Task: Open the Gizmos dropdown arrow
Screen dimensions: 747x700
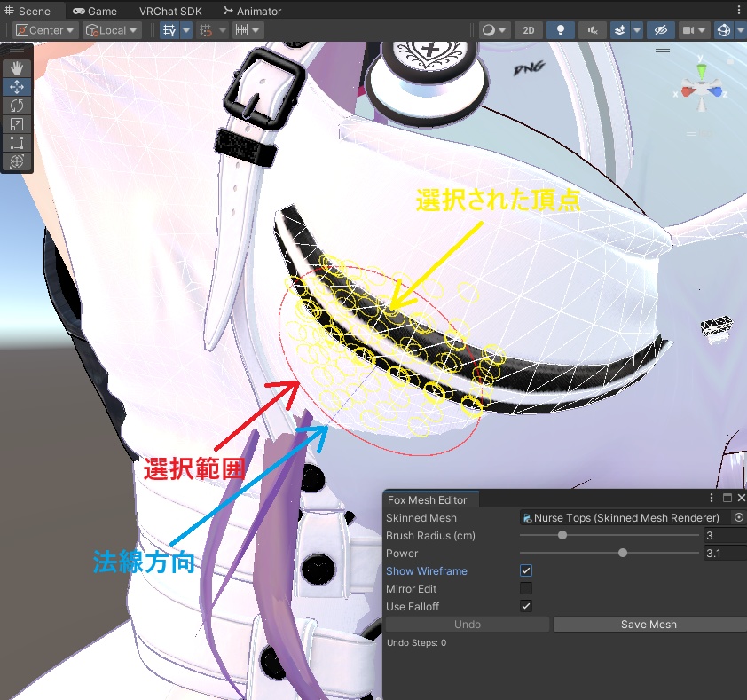Action: click(x=739, y=29)
